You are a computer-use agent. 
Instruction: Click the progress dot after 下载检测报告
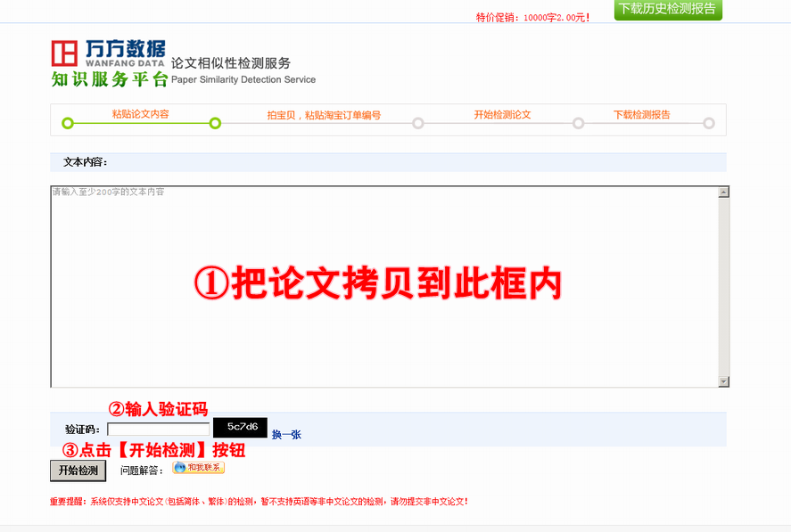(x=709, y=124)
